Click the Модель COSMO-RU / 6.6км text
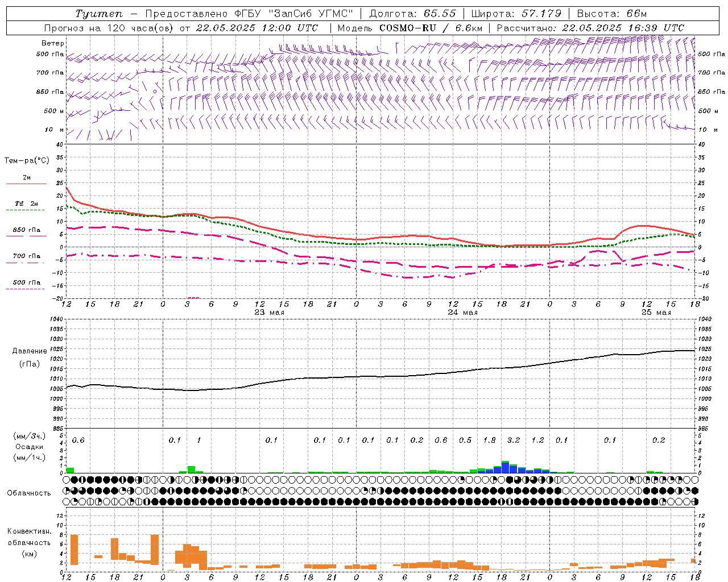Viewport: 728px width, 582px height. pos(410,28)
